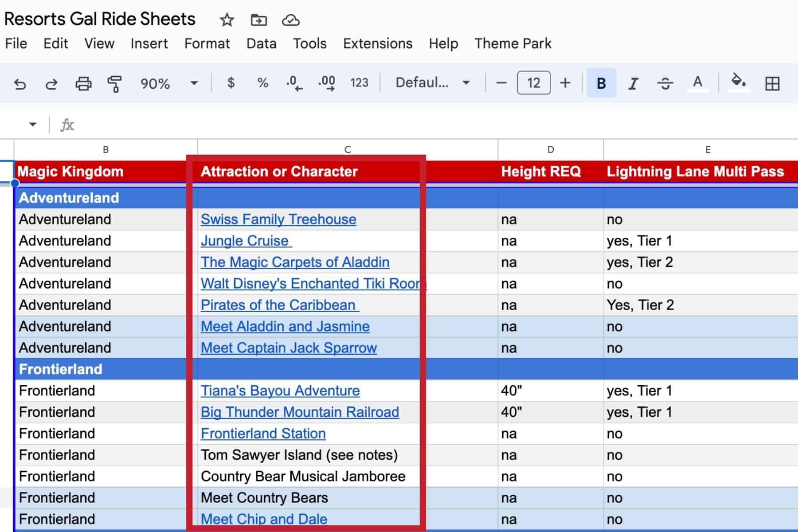The image size is (798, 532).
Task: Click the font size field showing 12
Action: tap(534, 83)
